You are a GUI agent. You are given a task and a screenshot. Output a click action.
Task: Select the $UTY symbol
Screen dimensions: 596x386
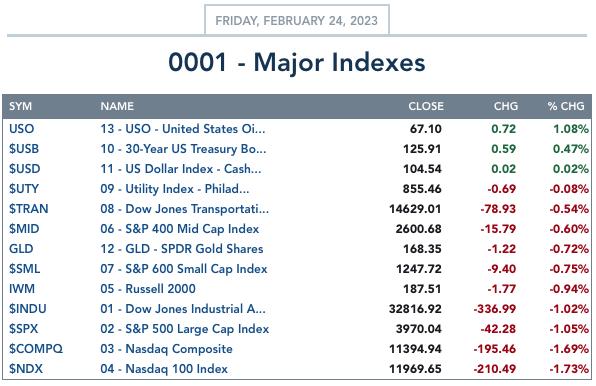[x=24, y=189]
